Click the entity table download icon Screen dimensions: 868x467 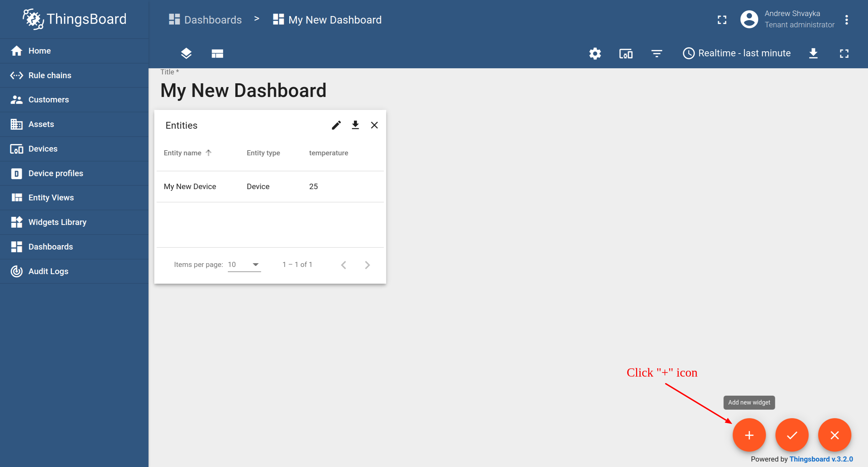(355, 125)
